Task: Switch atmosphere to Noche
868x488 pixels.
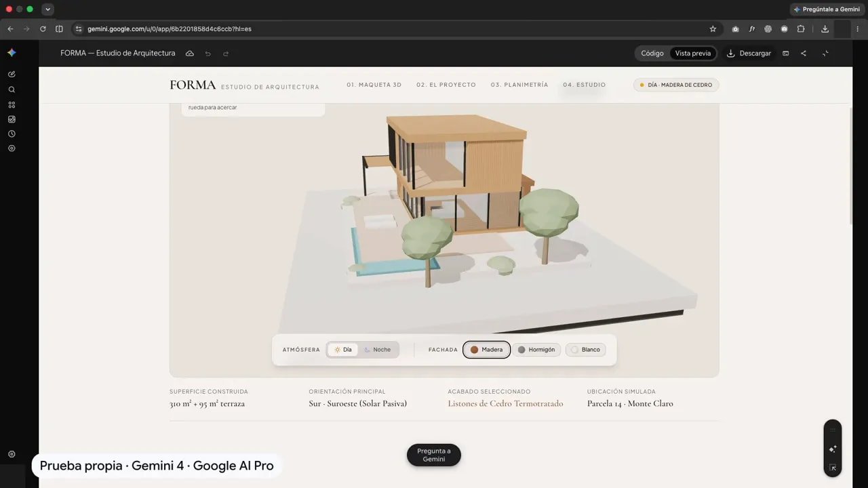Action: (378, 350)
